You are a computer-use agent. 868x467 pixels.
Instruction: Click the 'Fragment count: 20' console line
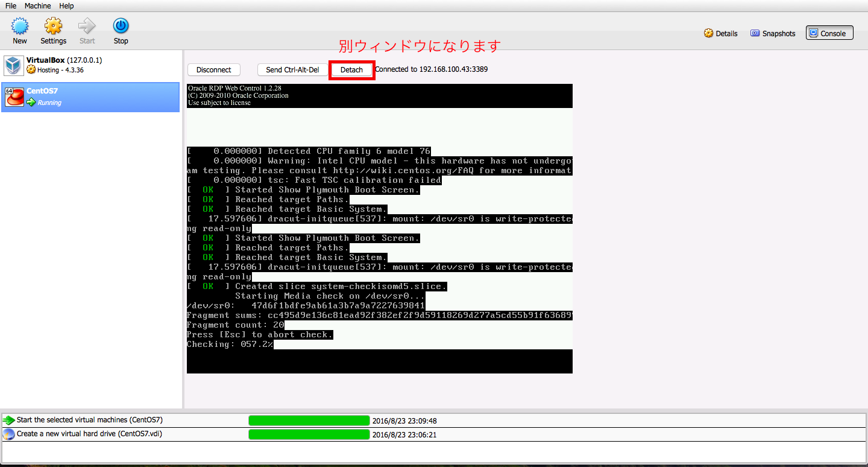coord(236,325)
